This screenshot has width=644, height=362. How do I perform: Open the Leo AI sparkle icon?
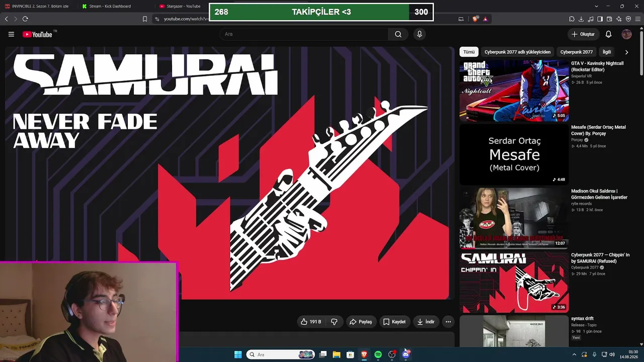pos(619,19)
